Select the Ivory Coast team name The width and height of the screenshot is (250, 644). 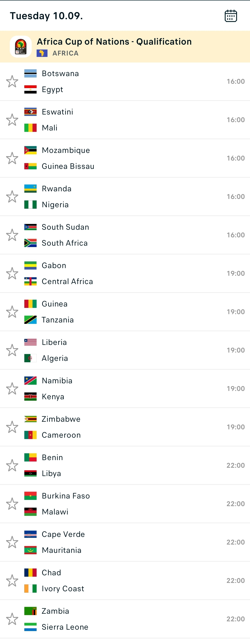(63, 589)
